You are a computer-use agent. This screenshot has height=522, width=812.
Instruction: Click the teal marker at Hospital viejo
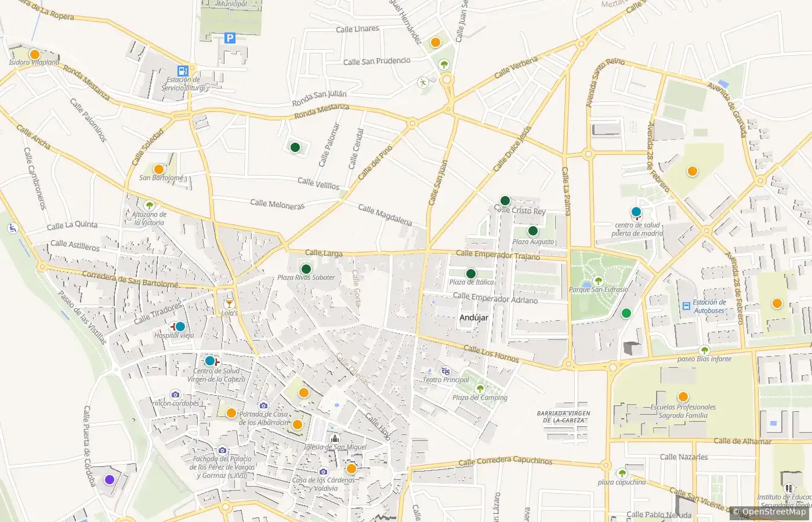coord(180,327)
